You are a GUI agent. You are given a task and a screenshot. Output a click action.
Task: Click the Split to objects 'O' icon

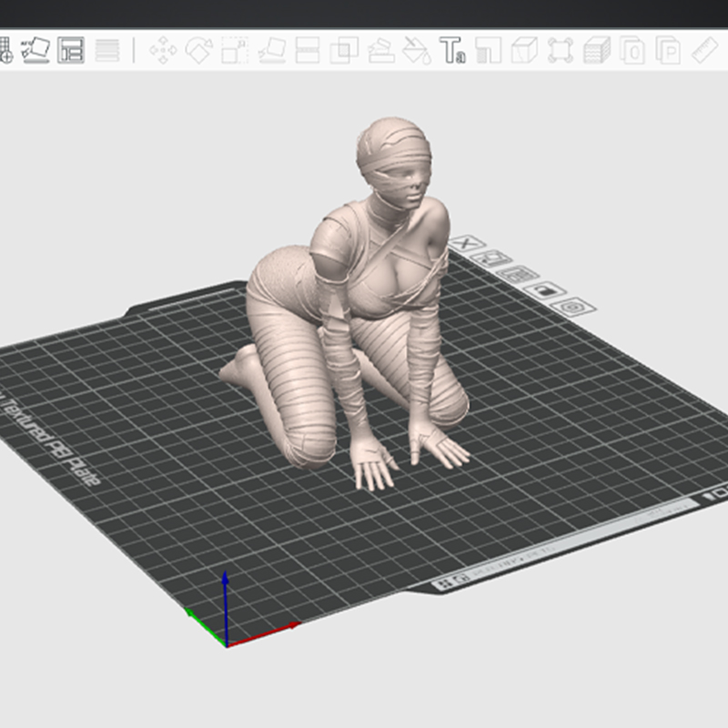pyautogui.click(x=632, y=50)
